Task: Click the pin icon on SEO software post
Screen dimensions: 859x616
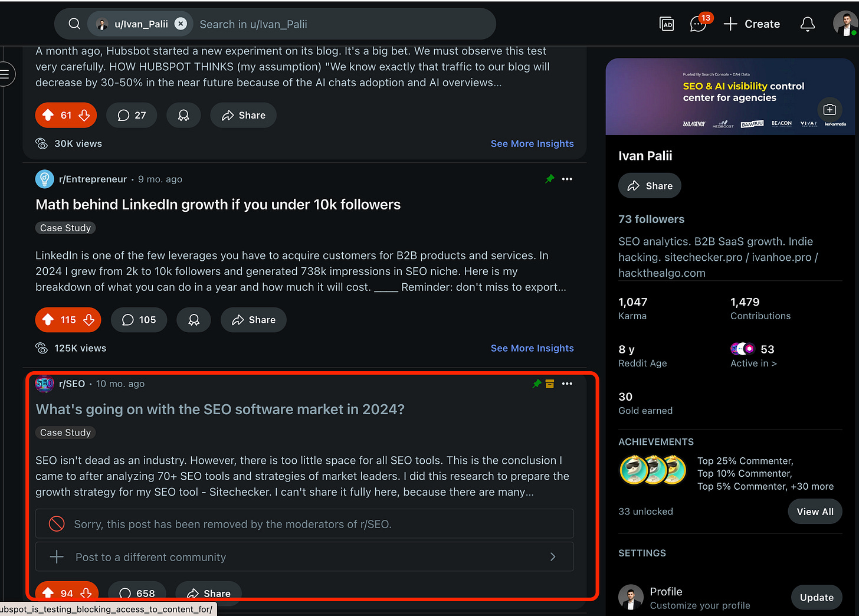Action: click(537, 384)
